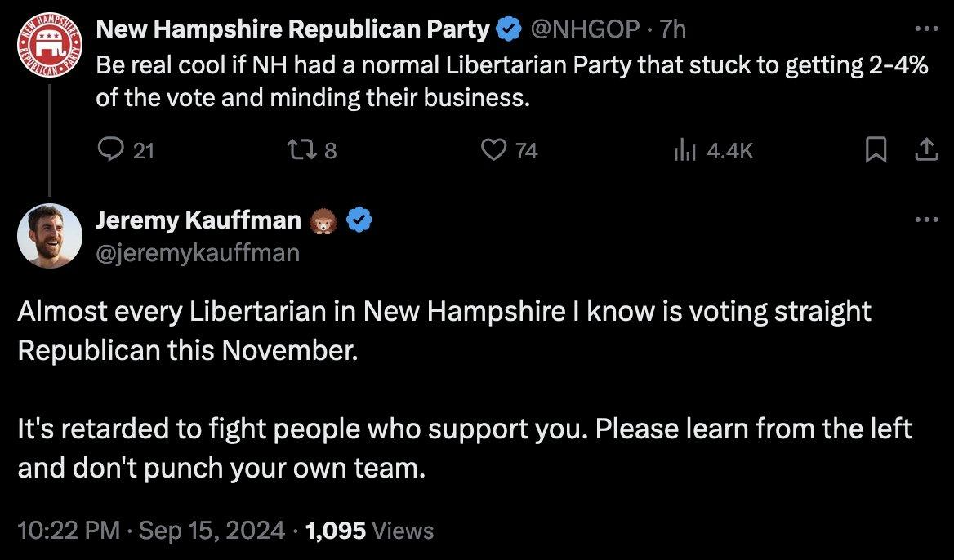Click the blue verified badge beside NHGOP name
Viewport: 954px width, 560px height.
click(510, 30)
